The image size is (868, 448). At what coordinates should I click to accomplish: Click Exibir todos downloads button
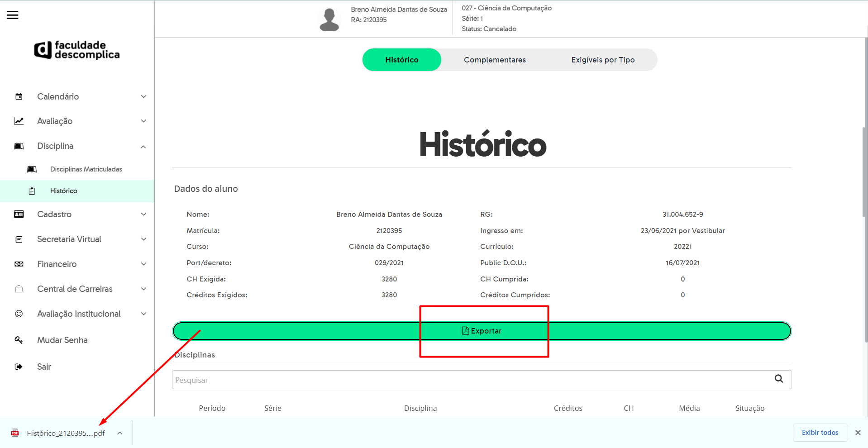[x=820, y=433]
